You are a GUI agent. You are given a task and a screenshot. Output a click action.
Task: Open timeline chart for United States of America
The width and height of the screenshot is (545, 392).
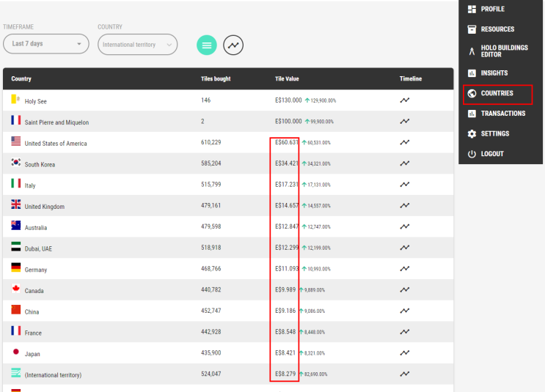405,142
